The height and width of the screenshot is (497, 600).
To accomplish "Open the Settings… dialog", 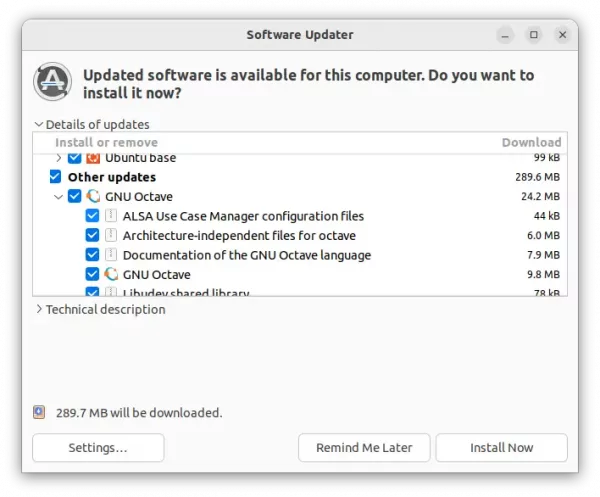I will pos(98,448).
